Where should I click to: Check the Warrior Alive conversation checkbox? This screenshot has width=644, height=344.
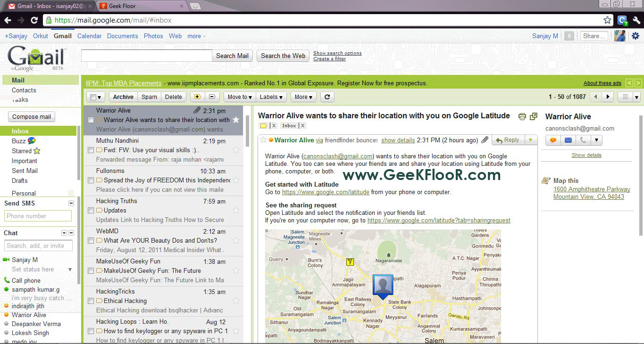coord(90,119)
